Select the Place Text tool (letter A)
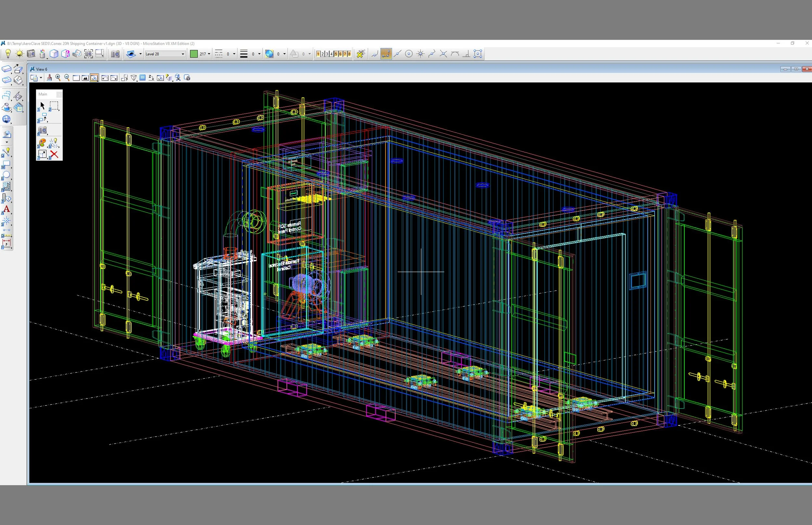Screen dimensions: 812x525 (x=6, y=209)
